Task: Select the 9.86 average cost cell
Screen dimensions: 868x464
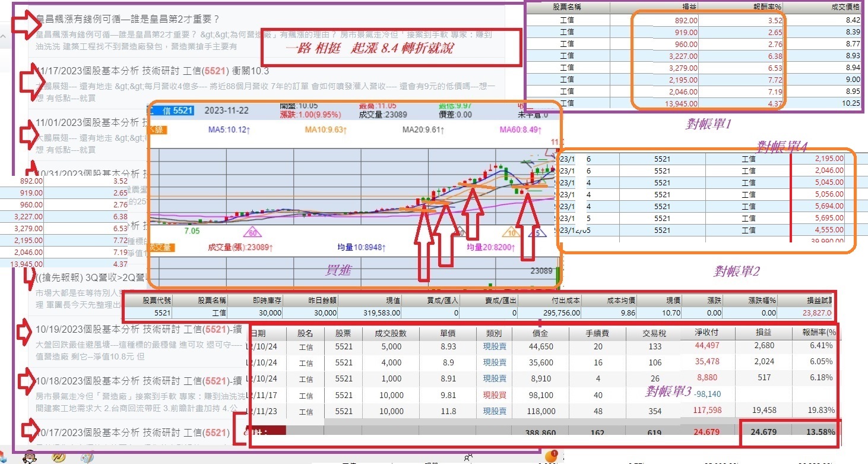Action: click(628, 313)
